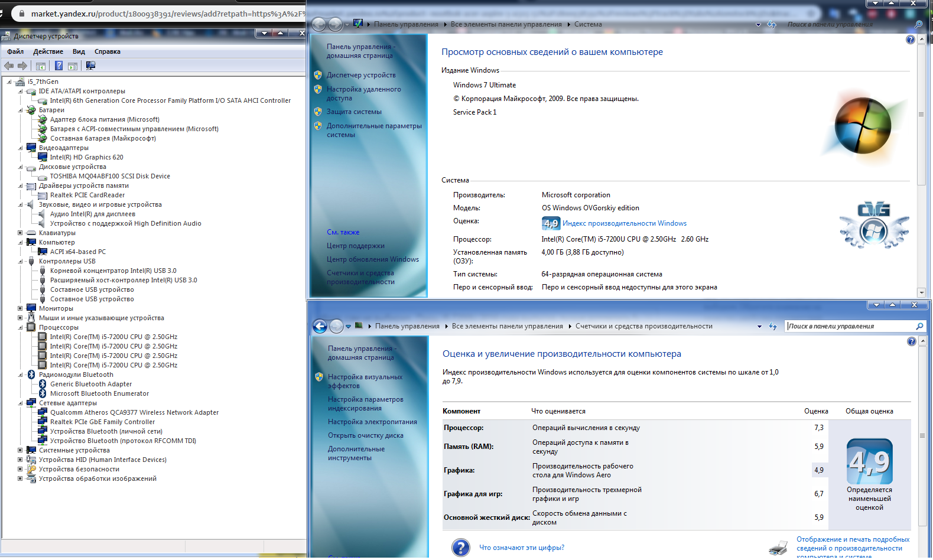Click the blue help icon in performance window

click(x=912, y=341)
